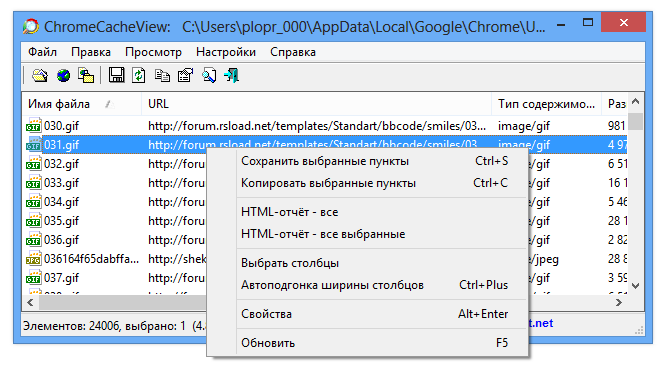Select the 036164f65dabffa... file name
This screenshot has height=374, width=663.
(x=91, y=259)
